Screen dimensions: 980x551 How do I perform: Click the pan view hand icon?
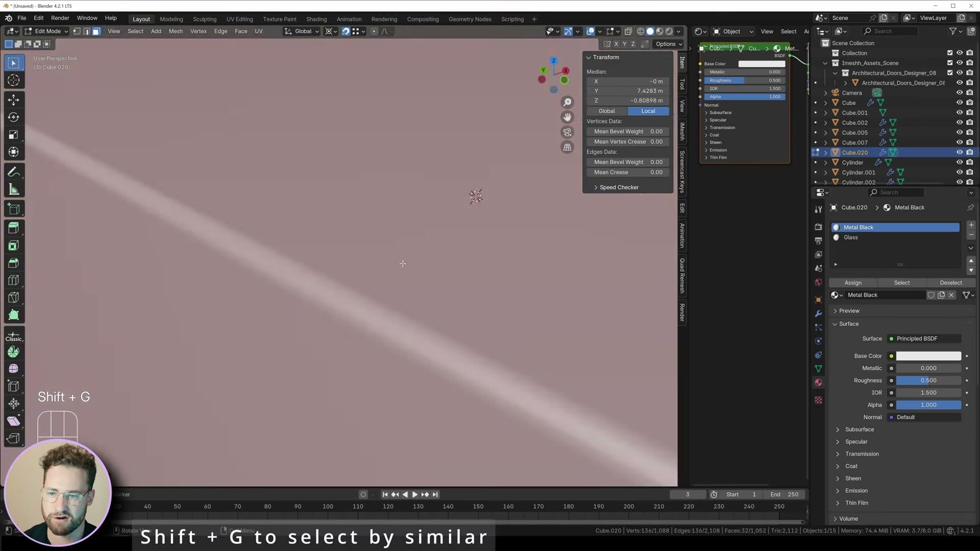[x=567, y=117]
